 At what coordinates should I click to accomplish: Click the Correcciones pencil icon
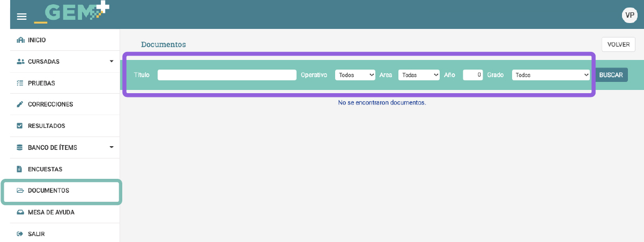coord(20,104)
